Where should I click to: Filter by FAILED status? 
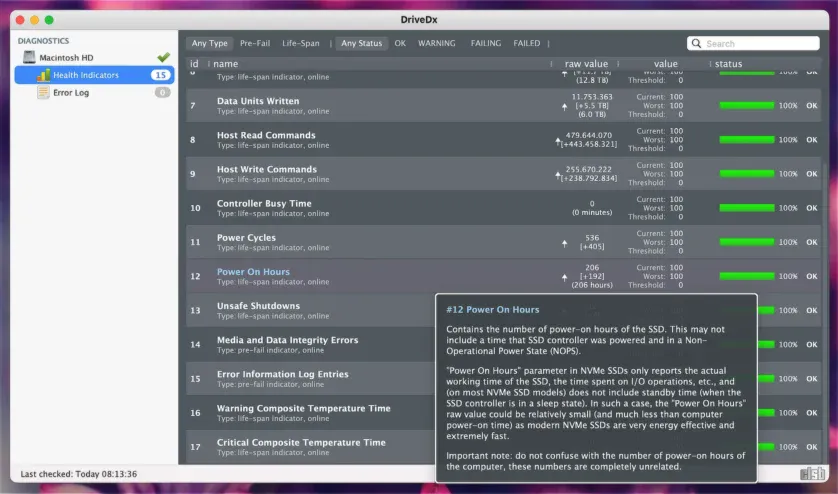[526, 44]
